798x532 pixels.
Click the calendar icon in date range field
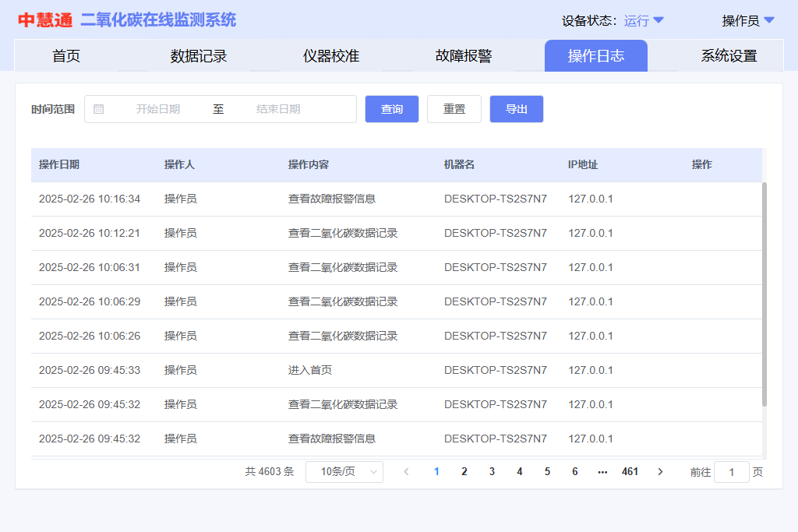[99, 109]
